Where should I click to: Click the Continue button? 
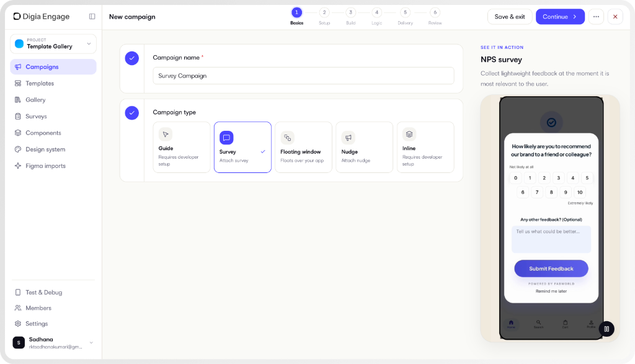(560, 17)
